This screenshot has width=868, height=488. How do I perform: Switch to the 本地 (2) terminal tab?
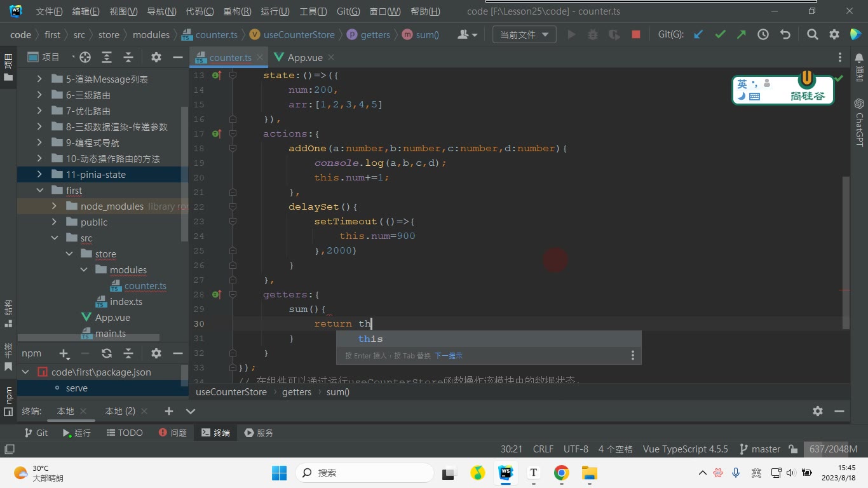(x=120, y=411)
